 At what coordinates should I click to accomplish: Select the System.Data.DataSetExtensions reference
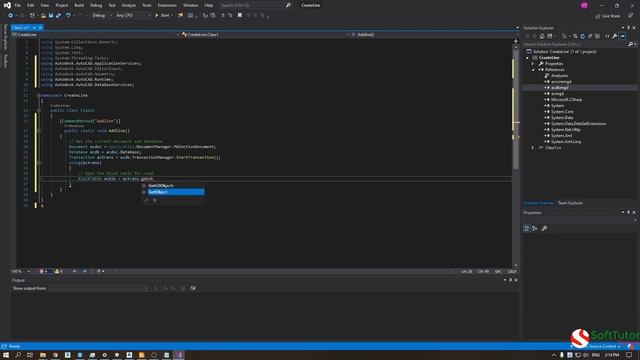pyautogui.click(x=578, y=124)
